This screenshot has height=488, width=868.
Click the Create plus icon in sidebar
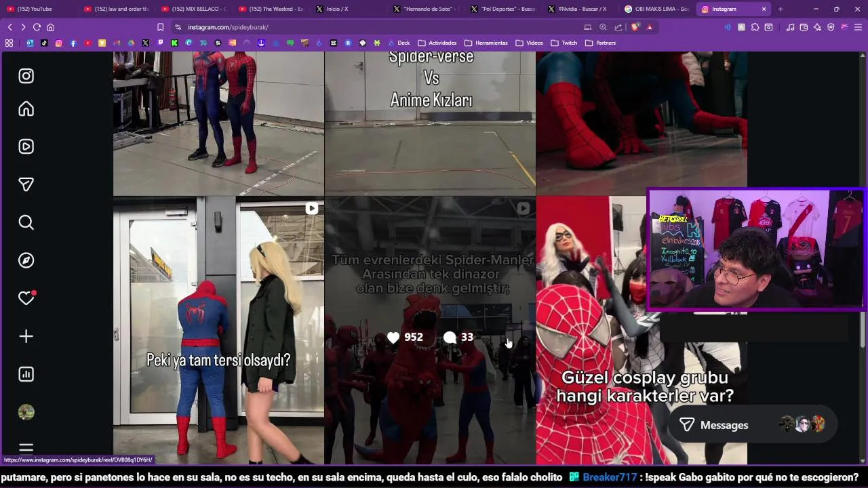click(x=26, y=336)
